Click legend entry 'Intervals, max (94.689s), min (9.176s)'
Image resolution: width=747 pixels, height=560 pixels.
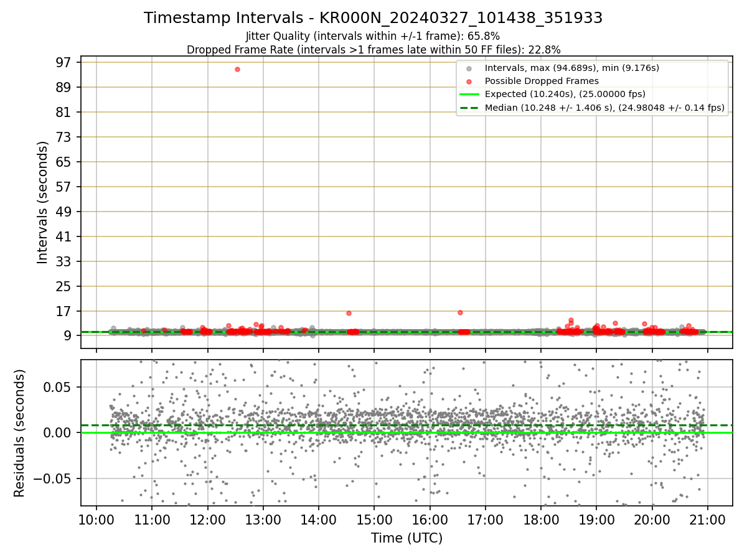click(571, 68)
